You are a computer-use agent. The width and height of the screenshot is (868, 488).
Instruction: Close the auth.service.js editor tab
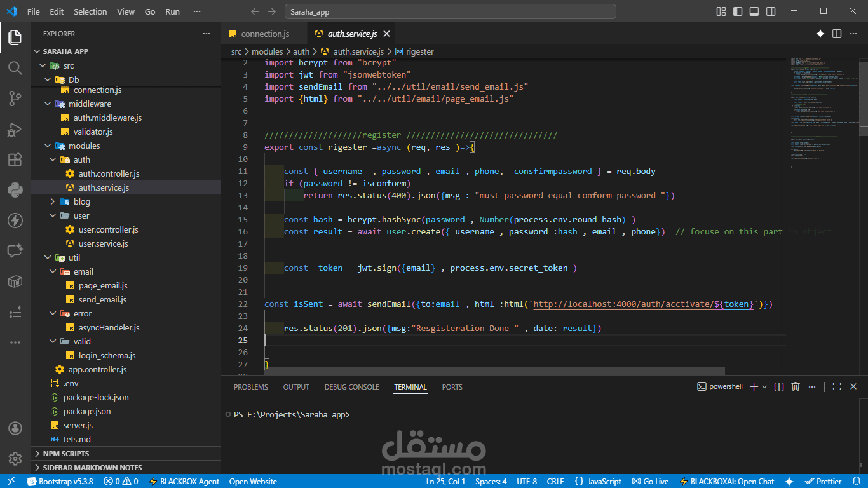386,34
